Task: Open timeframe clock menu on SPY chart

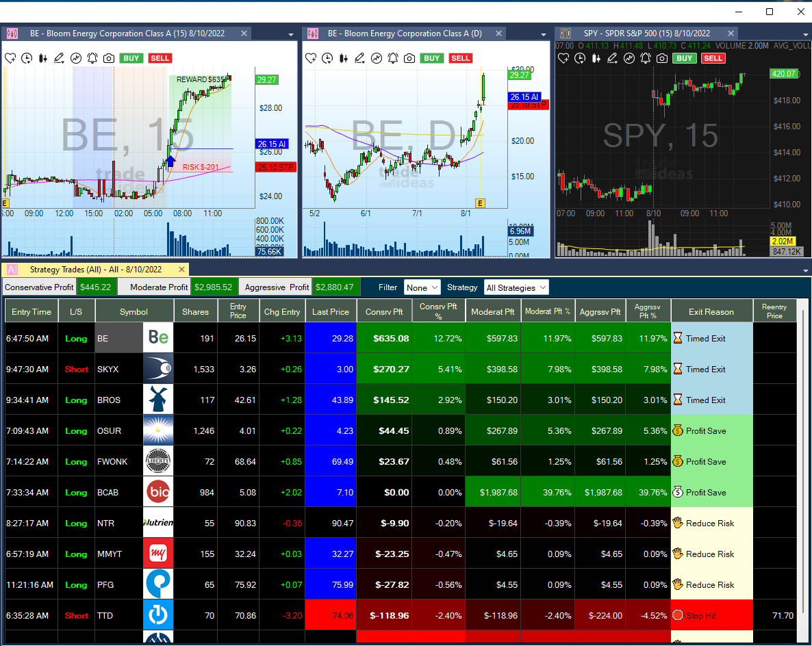Action: (580, 58)
